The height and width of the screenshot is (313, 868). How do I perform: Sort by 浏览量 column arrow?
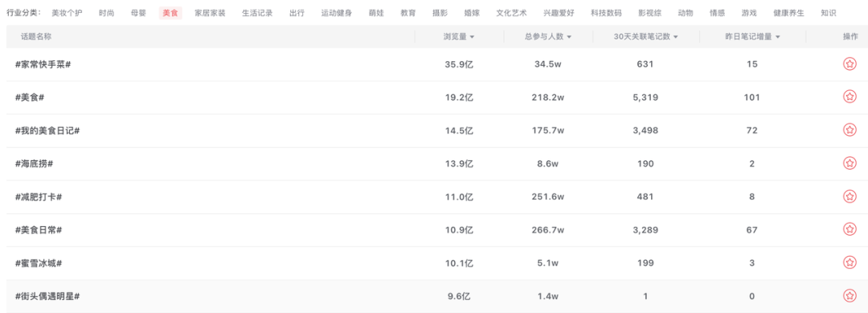tap(472, 37)
